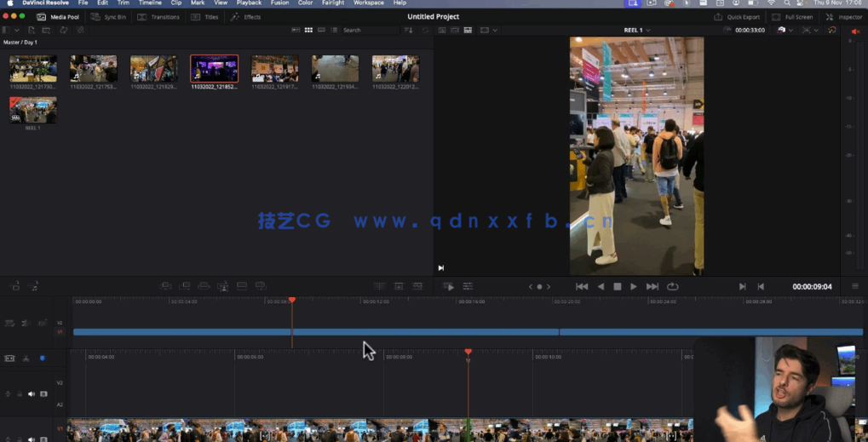The image size is (868, 442).
Task: Click Go to Last Frame button
Action: click(652, 286)
